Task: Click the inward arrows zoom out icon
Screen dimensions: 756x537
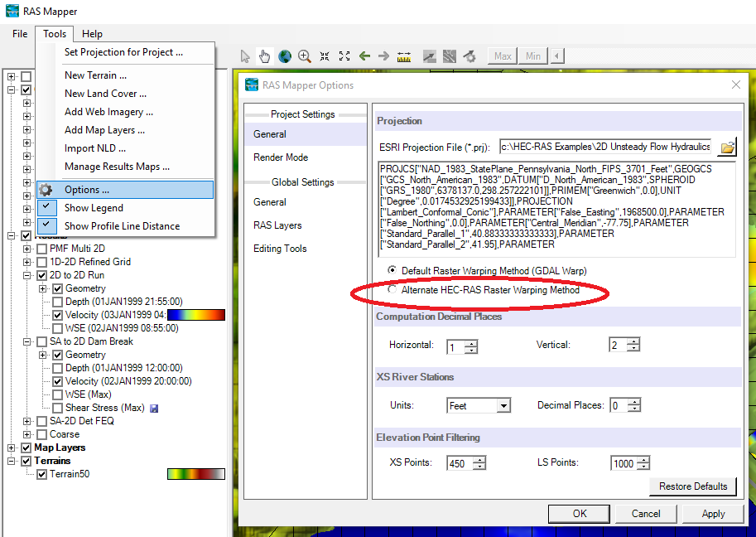Action: 325,56
